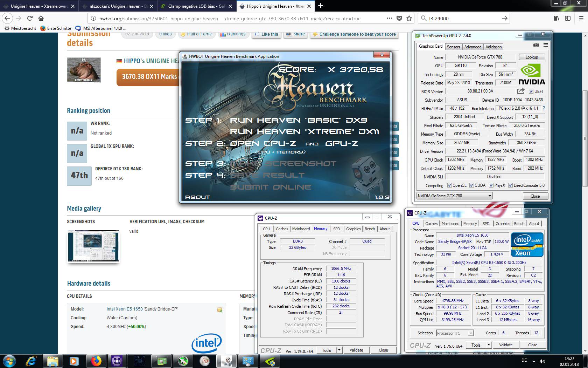Bookmark this page with the star icon

[409, 18]
